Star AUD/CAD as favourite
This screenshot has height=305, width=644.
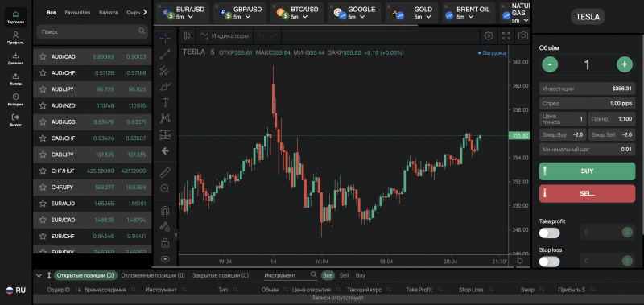coord(43,56)
